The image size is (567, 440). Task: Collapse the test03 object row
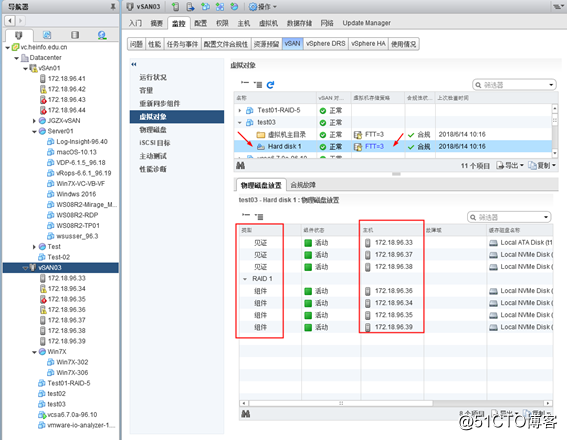click(x=239, y=123)
